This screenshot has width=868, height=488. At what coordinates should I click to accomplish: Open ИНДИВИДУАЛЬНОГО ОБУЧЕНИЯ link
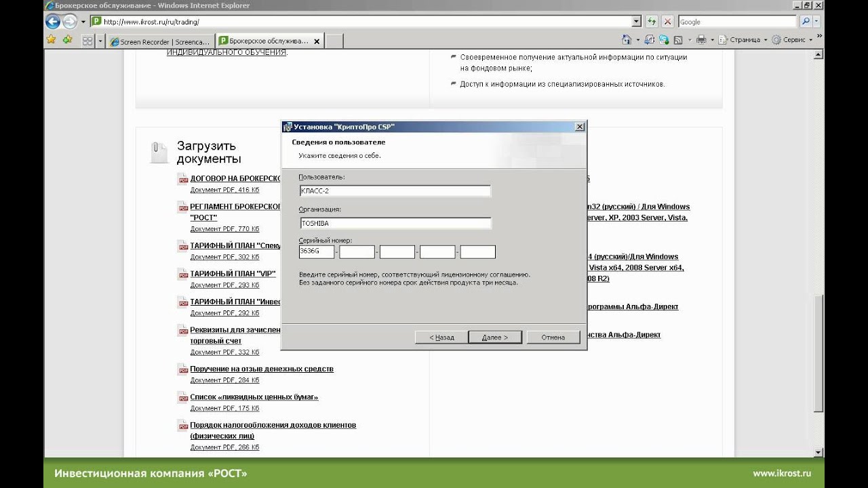pos(226,52)
